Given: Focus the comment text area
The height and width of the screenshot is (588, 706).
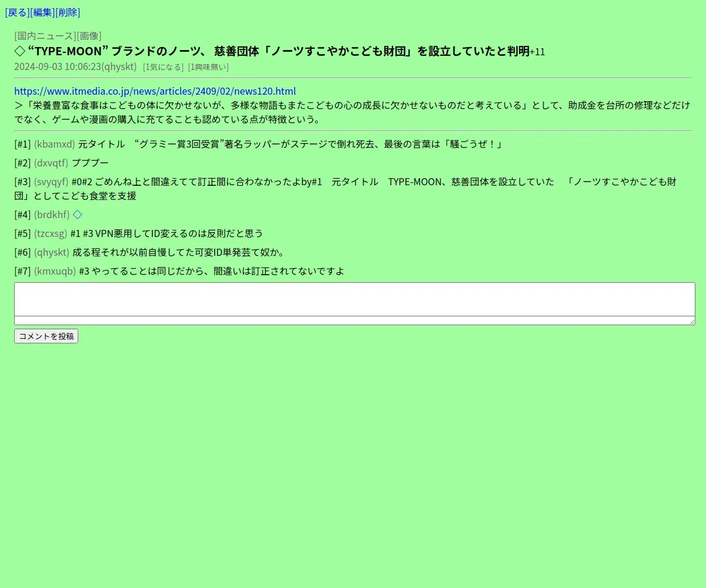Looking at the screenshot, I should [x=355, y=303].
